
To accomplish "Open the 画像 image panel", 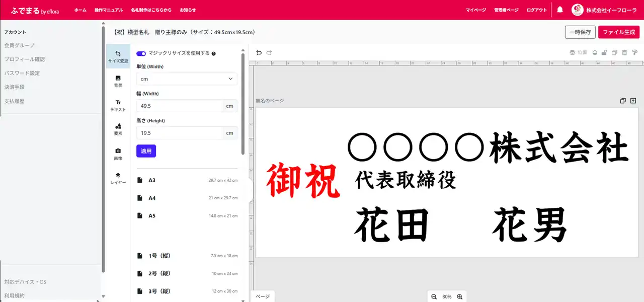I will tap(118, 154).
